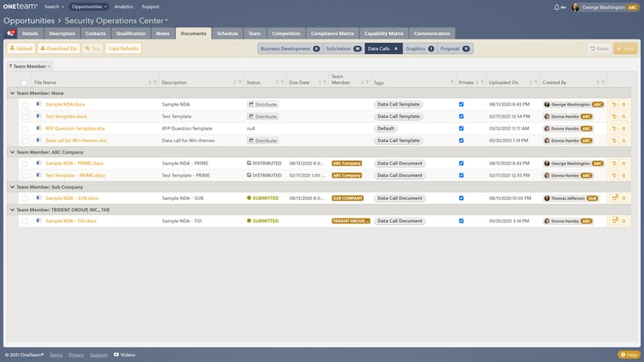Toggle Private checkbox for Sample NDA - TGI.docx

pyautogui.click(x=462, y=221)
